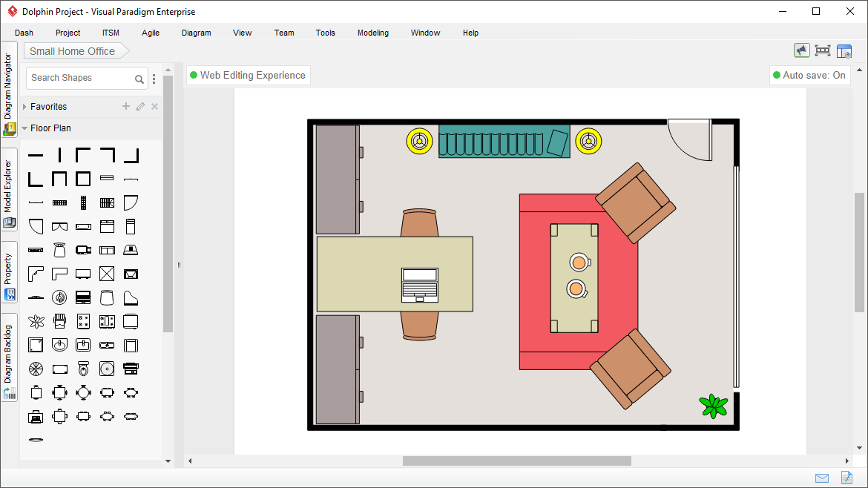
Task: Open the Property side tab
Action: (x=9, y=272)
